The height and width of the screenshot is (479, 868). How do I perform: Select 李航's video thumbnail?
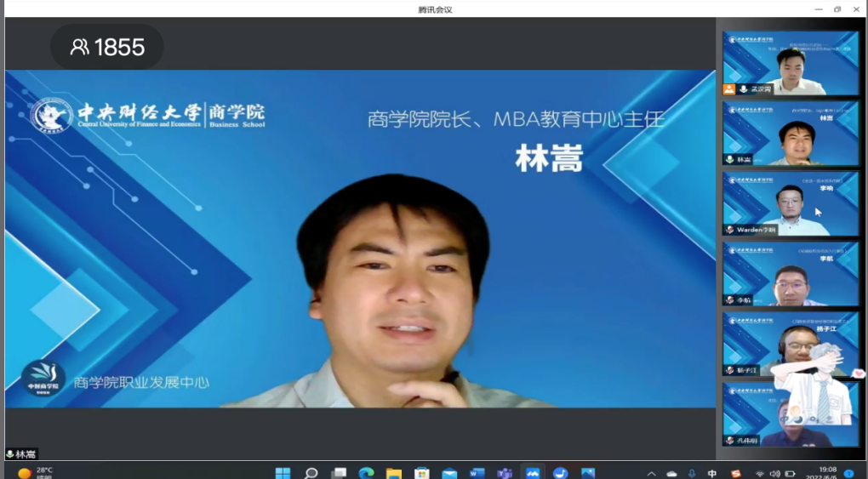click(791, 273)
